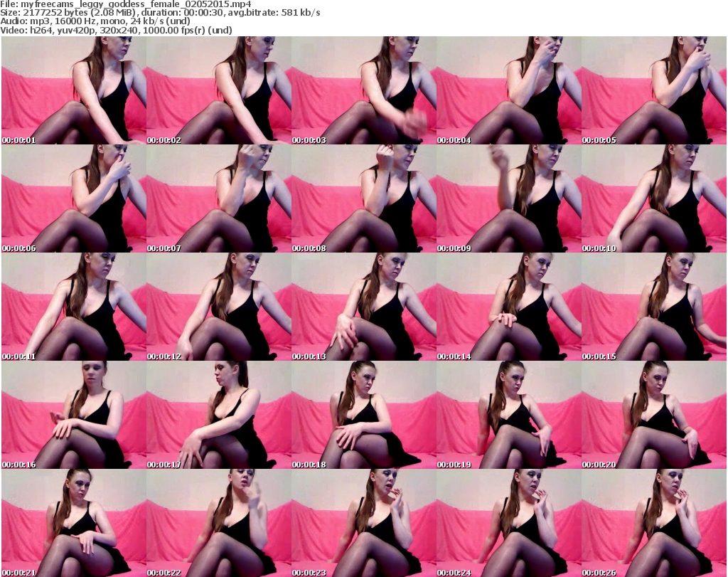Image resolution: width=728 pixels, height=577 pixels.
Task: Select the thumbnail stamped 00:00:21
Action: click(x=74, y=523)
